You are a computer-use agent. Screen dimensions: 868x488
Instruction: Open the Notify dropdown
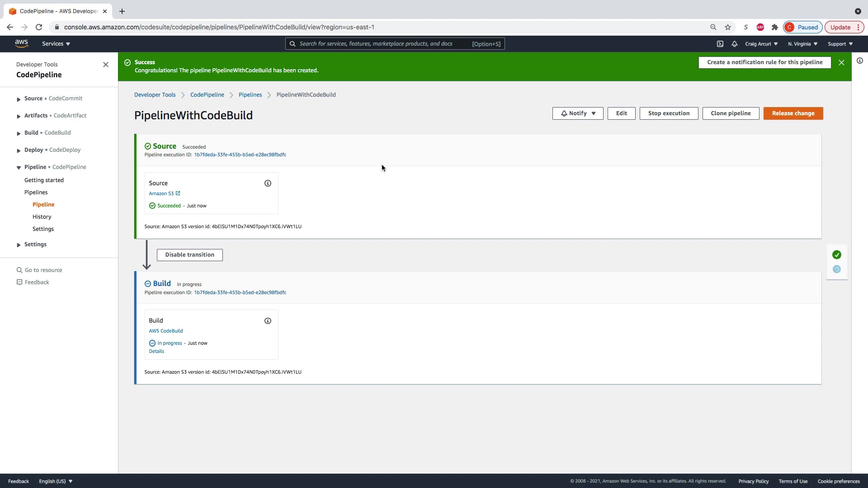[x=577, y=113]
